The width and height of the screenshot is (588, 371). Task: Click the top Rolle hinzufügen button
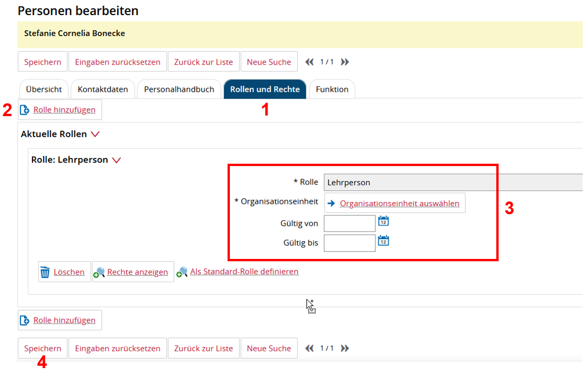tap(60, 110)
